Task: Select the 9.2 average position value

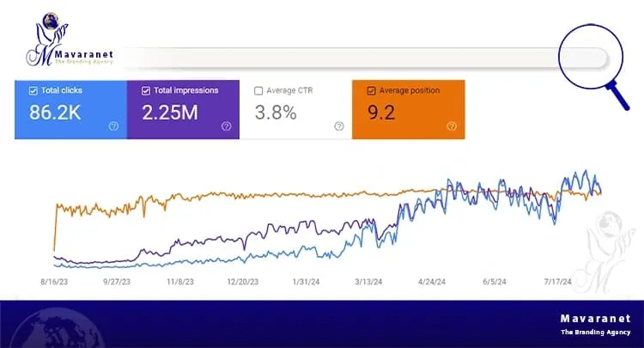Action: point(380,112)
